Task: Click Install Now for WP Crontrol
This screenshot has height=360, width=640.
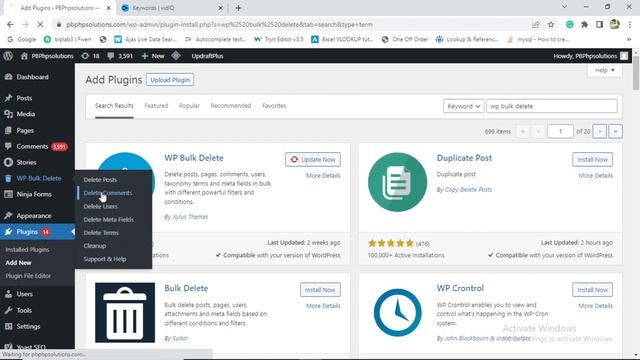Action: click(x=592, y=290)
